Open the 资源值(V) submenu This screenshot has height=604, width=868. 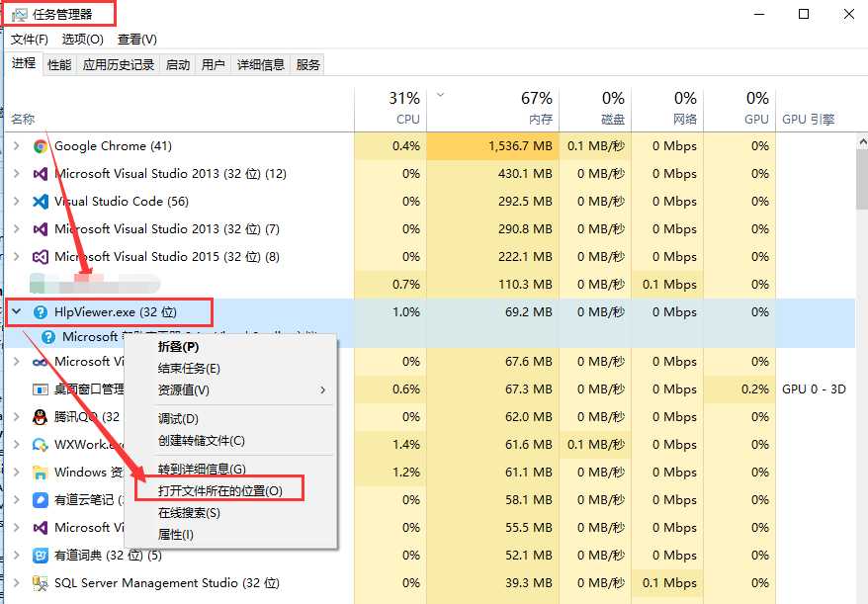click(230, 390)
